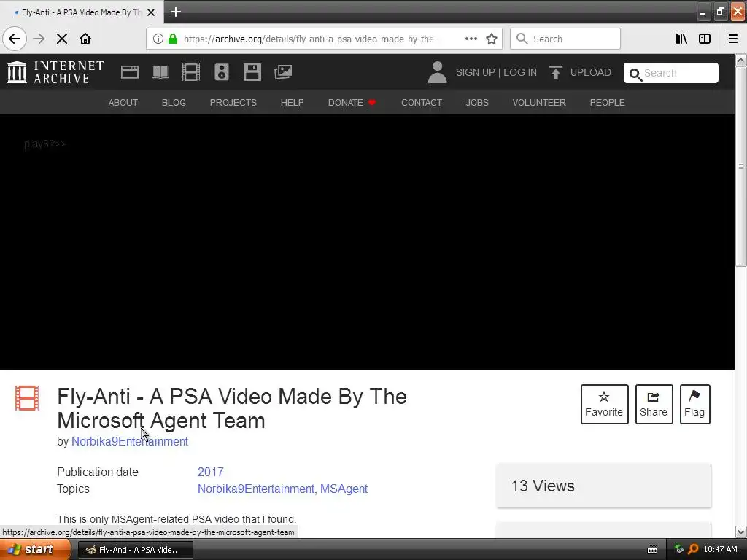Screen dimensions: 747x560
Task: Open the Norbika9Entertainment topic link
Action: pyautogui.click(x=256, y=489)
